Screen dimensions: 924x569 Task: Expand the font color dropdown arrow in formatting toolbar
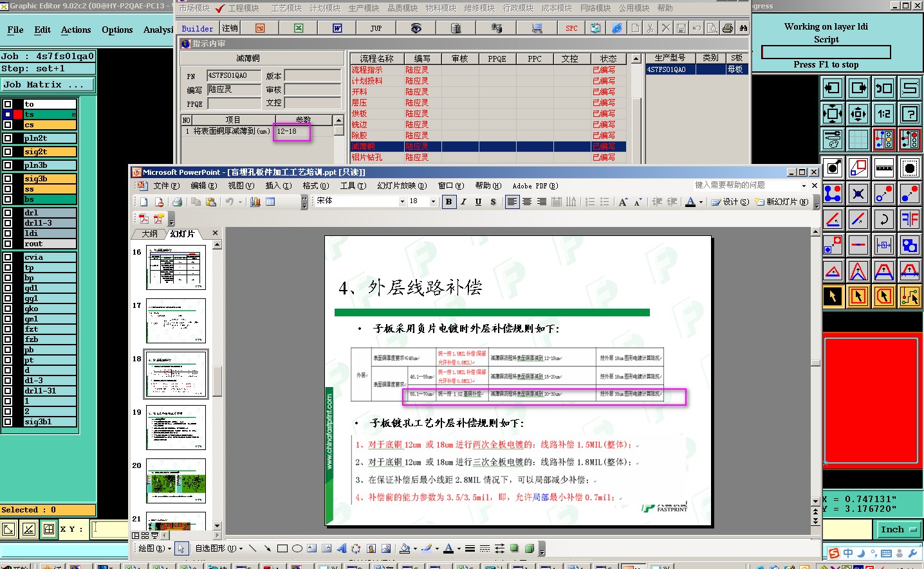click(701, 202)
